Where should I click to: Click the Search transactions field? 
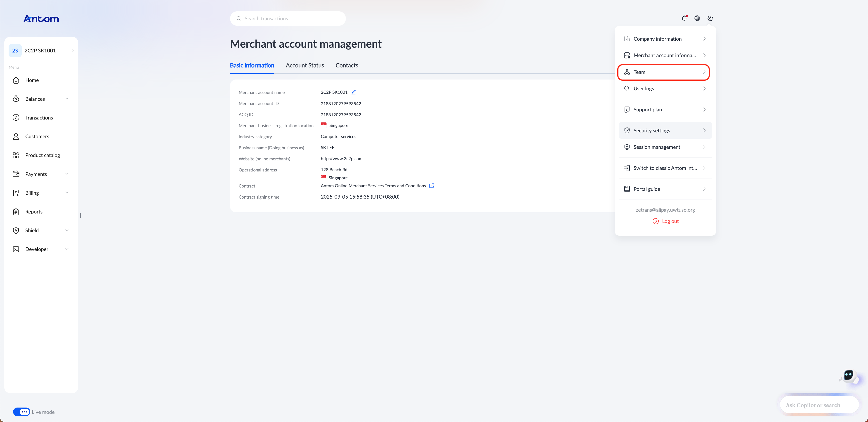pyautogui.click(x=288, y=19)
